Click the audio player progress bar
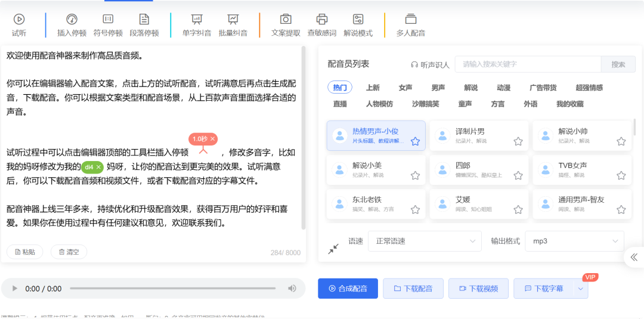The width and height of the screenshot is (644, 319). click(174, 289)
